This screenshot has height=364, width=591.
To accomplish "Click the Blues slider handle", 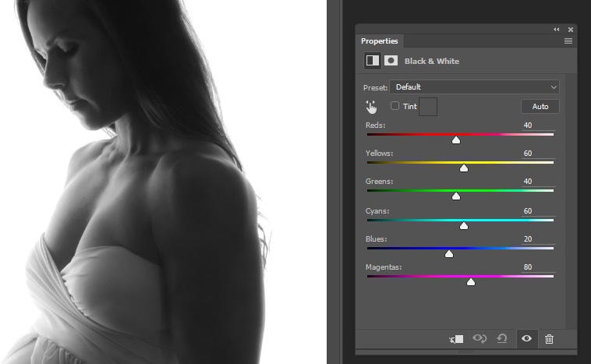I will pyautogui.click(x=449, y=254).
